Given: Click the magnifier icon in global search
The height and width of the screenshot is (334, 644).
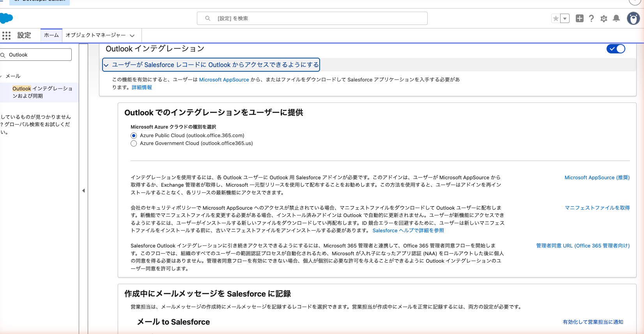Looking at the screenshot, I should (208, 18).
